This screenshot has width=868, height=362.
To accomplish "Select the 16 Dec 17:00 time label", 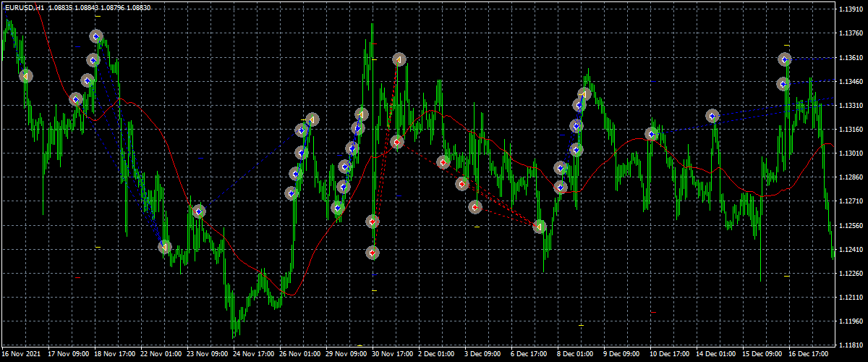I will coord(809,355).
